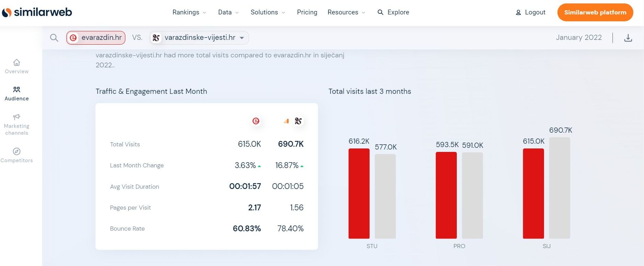Image resolution: width=644 pixels, height=266 pixels.
Task: Click the 3.63% last month change value
Action: pos(245,165)
